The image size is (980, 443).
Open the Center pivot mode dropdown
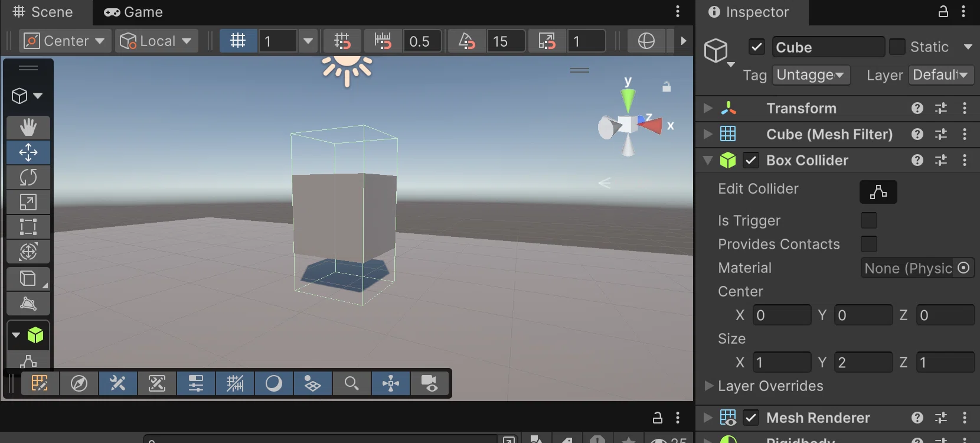click(66, 41)
